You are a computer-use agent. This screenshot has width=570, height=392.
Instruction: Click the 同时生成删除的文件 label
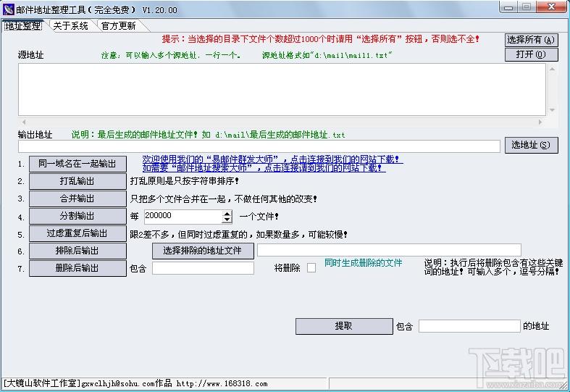(363, 263)
